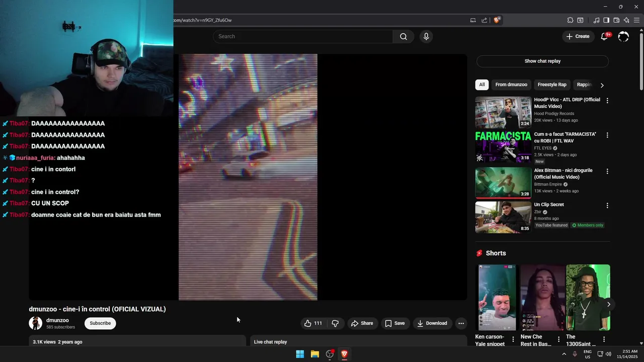
Task: Start voice search with microphone icon
Action: [x=426, y=36]
